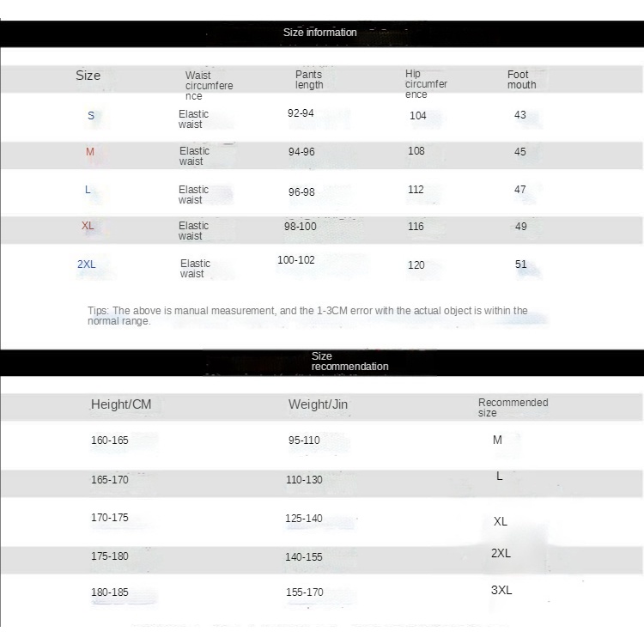Select the blue S size label
Screen dimensions: 644x644
[91, 115]
